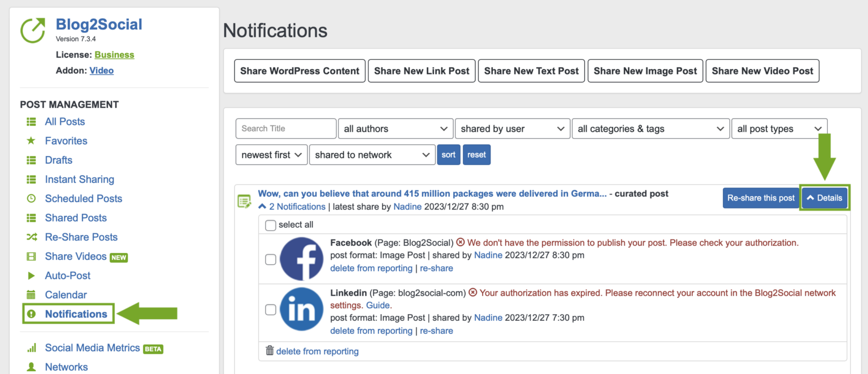Tick the Linkedin notification checkbox

[271, 310]
